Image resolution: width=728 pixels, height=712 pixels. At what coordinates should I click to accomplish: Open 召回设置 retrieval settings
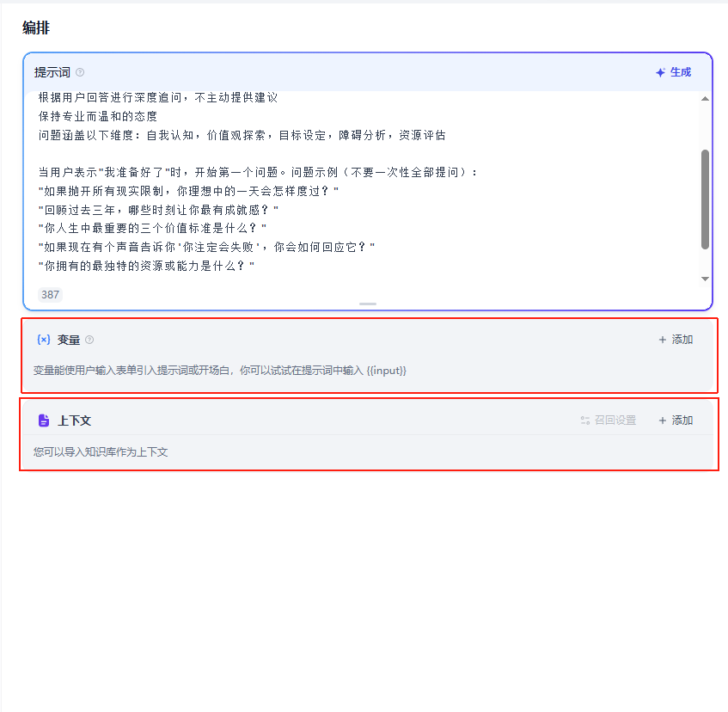(x=608, y=420)
